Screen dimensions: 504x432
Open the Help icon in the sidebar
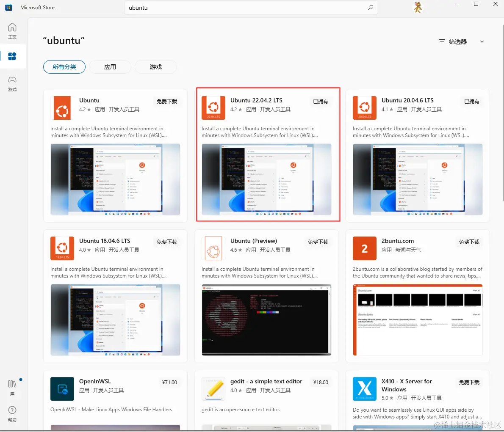coord(12,414)
